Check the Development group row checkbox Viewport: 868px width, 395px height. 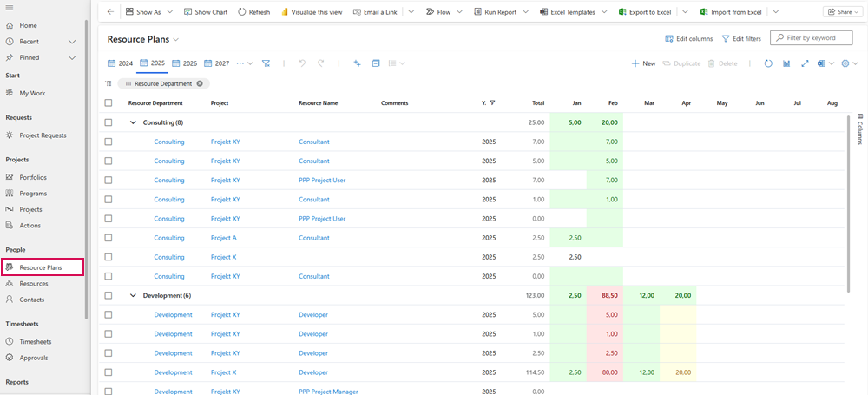tap(108, 295)
